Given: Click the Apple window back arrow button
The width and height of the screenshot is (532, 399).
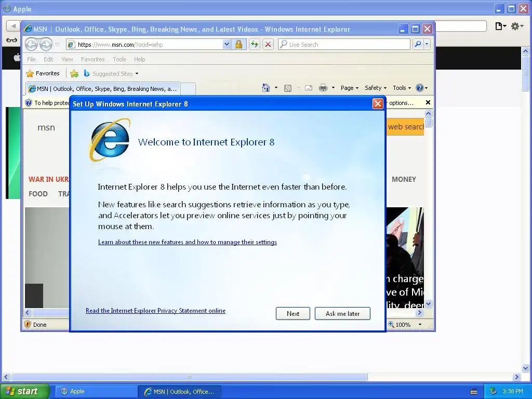Looking at the screenshot, I should 13,26.
